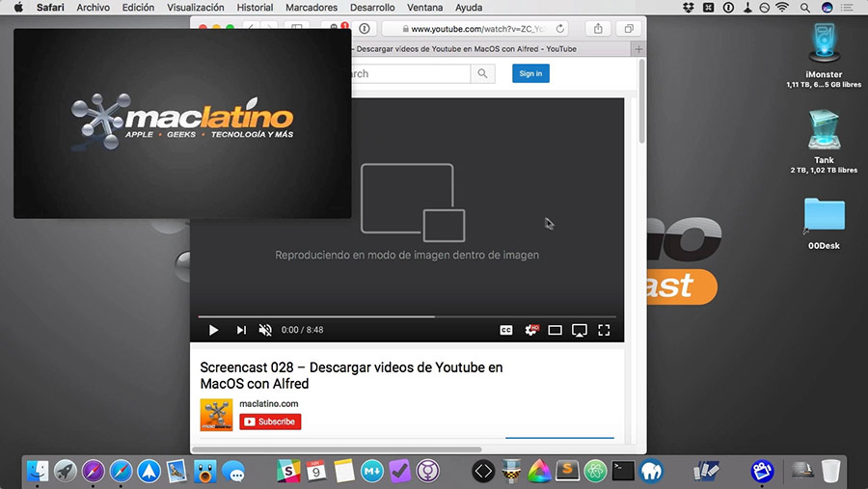This screenshot has height=489, width=868.
Task: Open the Ventana menu
Action: tap(424, 7)
